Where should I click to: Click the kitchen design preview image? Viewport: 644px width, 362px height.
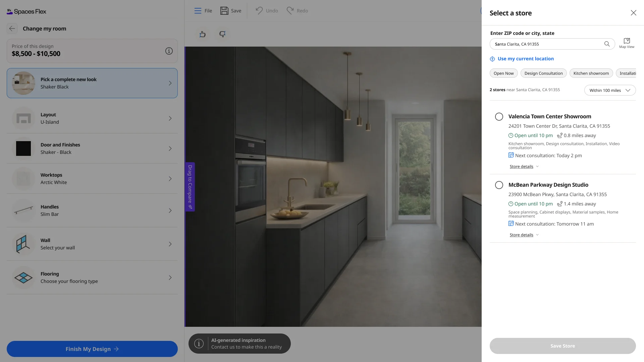tap(333, 187)
